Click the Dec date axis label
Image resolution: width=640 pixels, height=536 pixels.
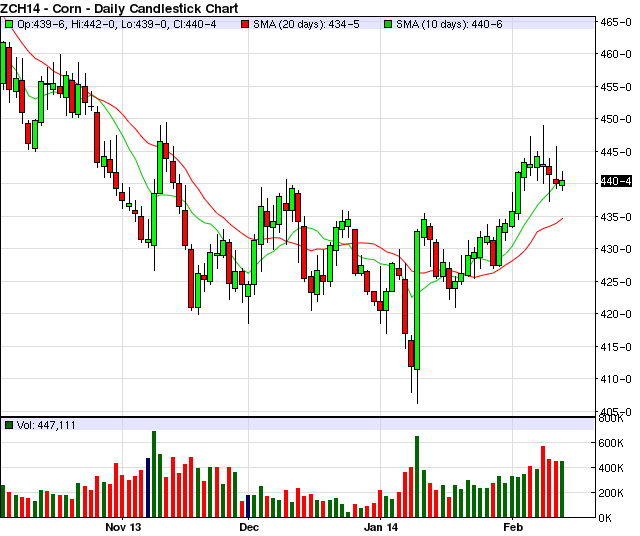coord(249,527)
